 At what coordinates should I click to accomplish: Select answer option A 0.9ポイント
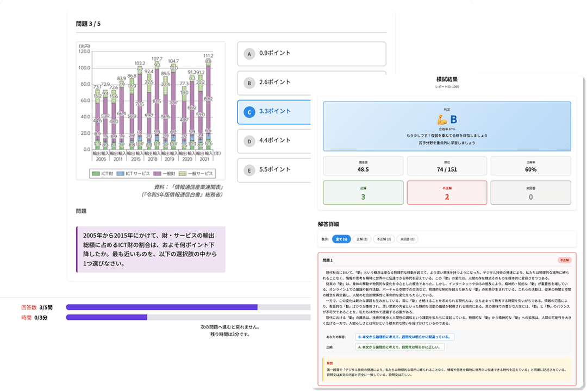[311, 53]
